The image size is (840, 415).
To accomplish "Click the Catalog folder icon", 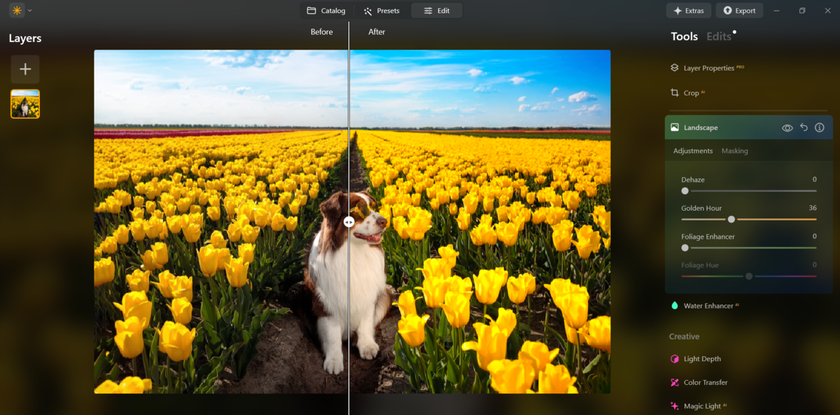I will pyautogui.click(x=311, y=10).
